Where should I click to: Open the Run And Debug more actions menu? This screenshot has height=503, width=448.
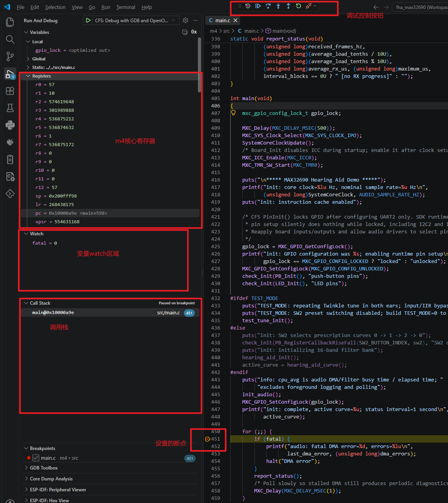click(x=196, y=20)
